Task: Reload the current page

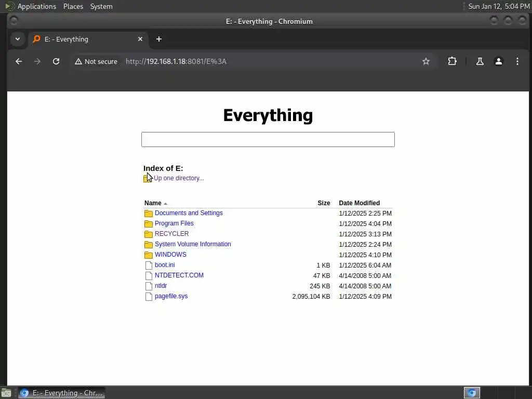Action: click(56, 61)
